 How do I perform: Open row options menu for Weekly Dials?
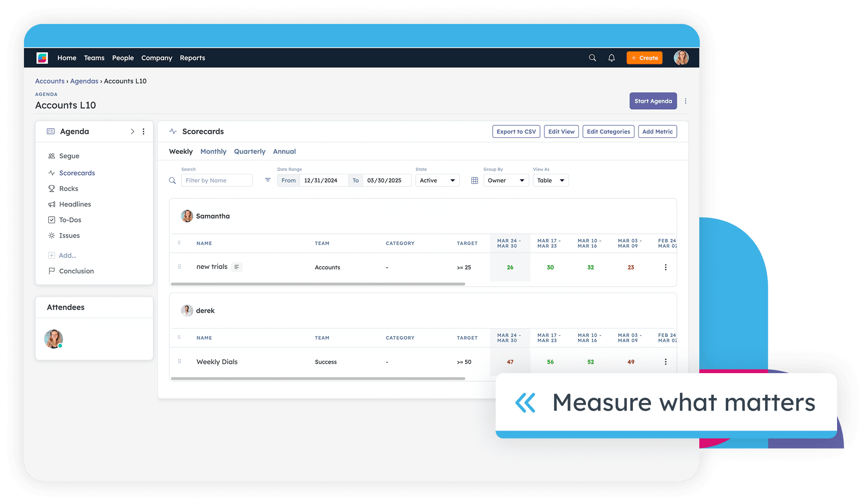(665, 361)
